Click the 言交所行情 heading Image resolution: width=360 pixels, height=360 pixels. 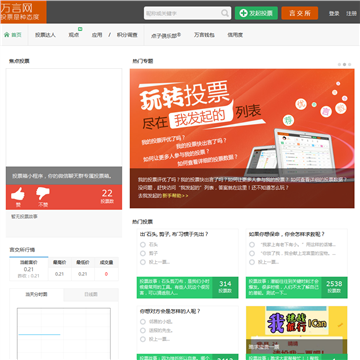pyautogui.click(x=22, y=250)
